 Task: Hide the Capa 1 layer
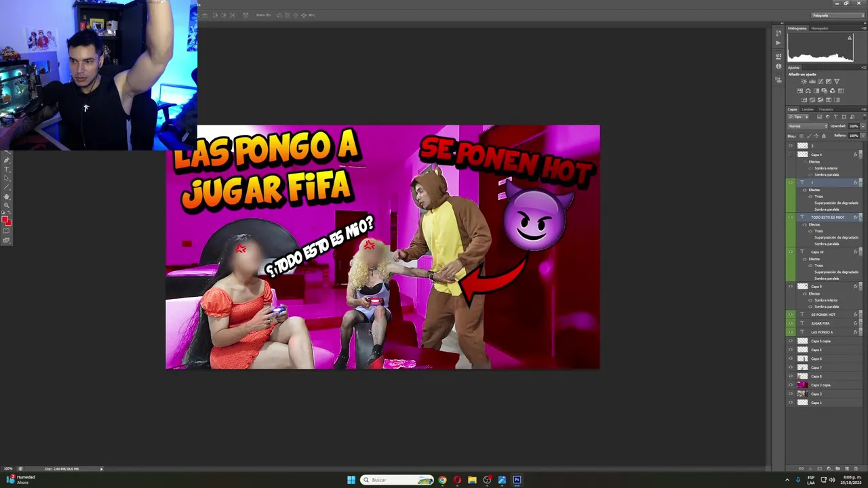(790, 403)
